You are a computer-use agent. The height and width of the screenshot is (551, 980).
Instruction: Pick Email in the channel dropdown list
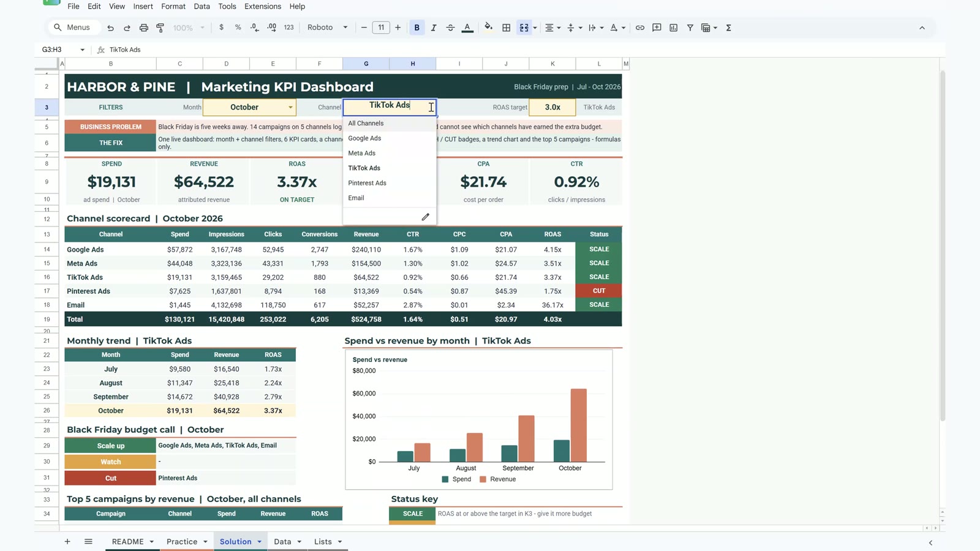point(390,198)
